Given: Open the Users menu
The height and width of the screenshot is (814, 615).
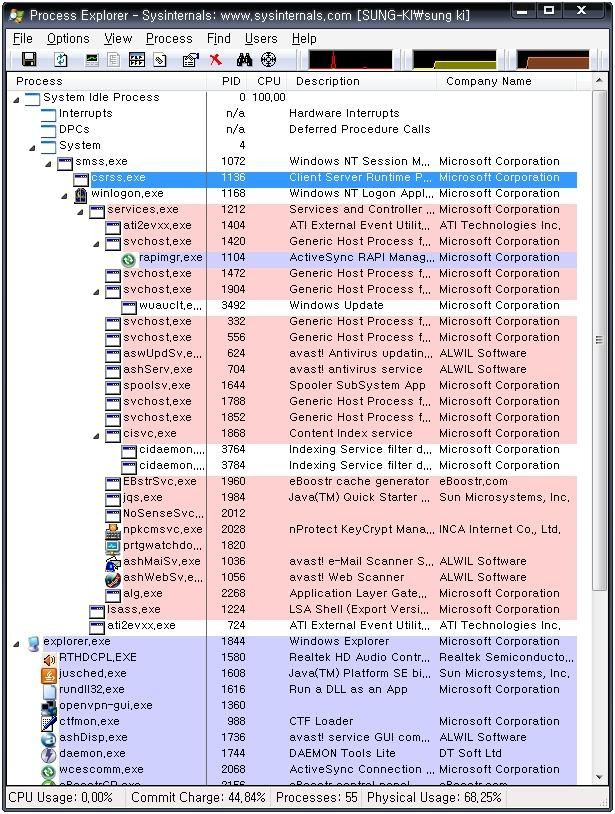Looking at the screenshot, I should pos(261,38).
